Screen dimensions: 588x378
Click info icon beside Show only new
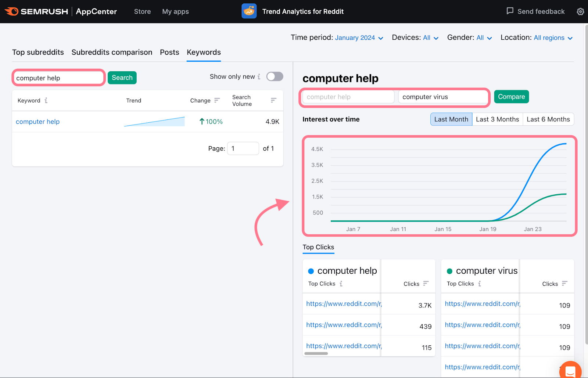[259, 76]
